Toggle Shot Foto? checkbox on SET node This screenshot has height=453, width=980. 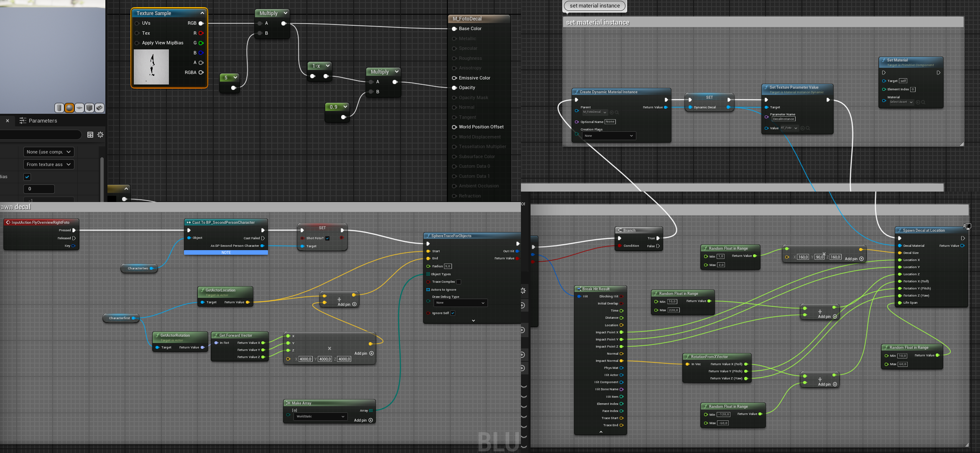tap(327, 238)
